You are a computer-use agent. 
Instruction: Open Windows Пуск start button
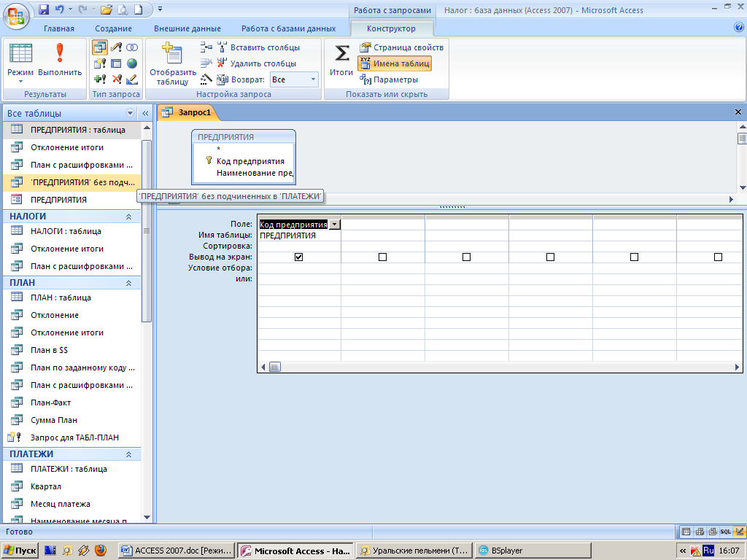click(x=20, y=551)
